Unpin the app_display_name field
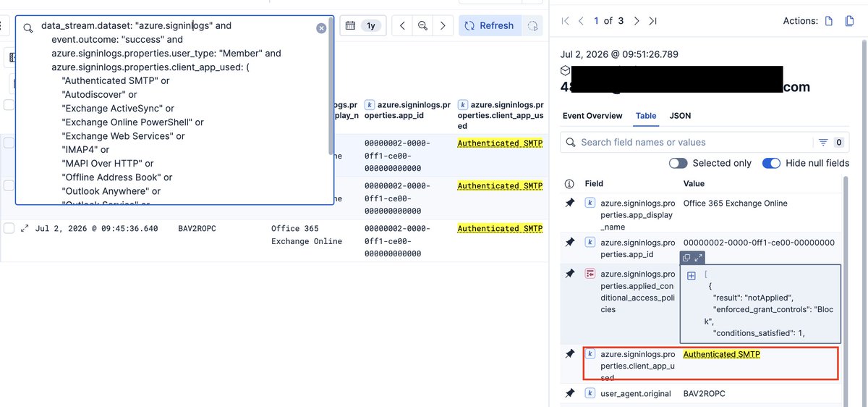This screenshot has width=868, height=407. coord(569,204)
